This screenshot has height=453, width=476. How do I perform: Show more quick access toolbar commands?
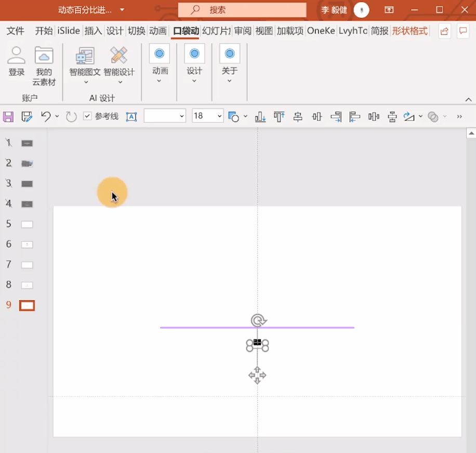pyautogui.click(x=459, y=117)
